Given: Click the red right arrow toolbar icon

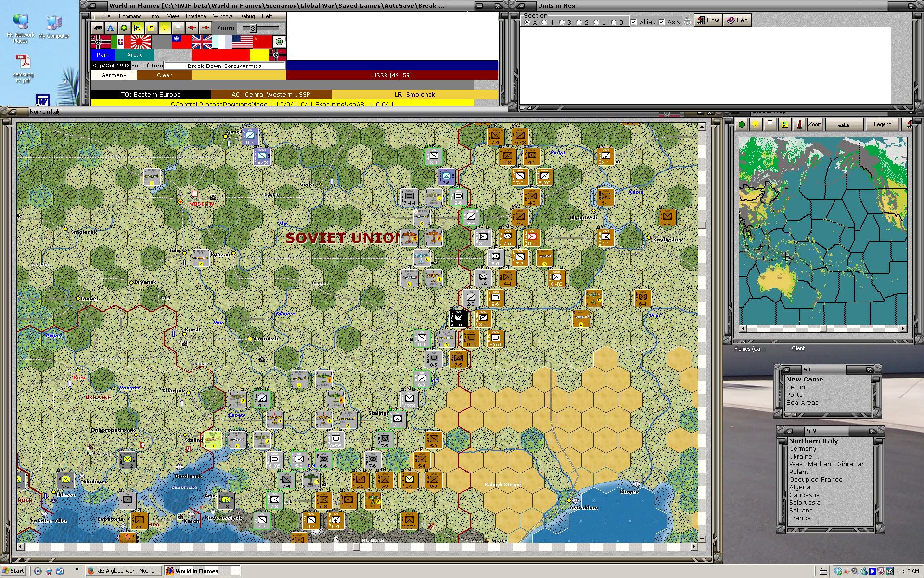Looking at the screenshot, I should [x=205, y=28].
